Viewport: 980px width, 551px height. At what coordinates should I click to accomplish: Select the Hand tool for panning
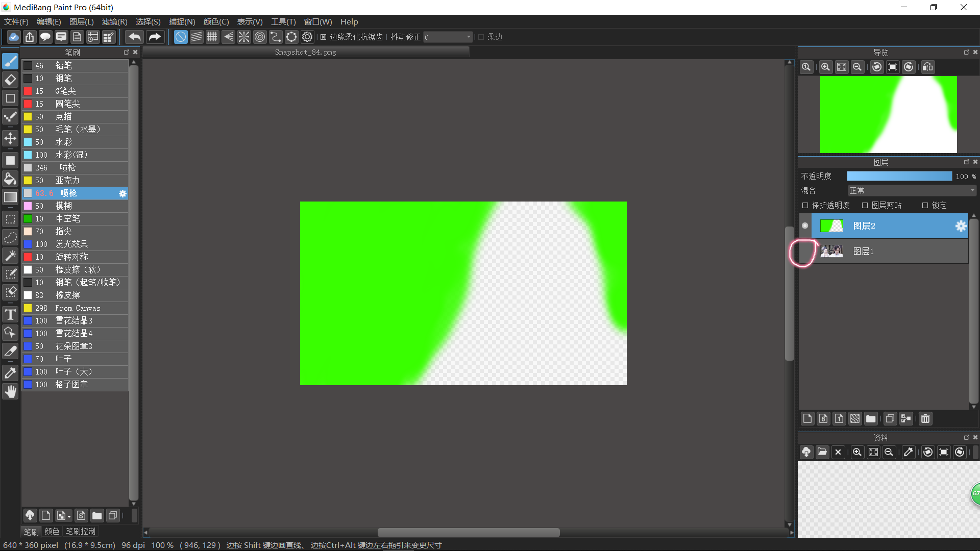tap(10, 391)
